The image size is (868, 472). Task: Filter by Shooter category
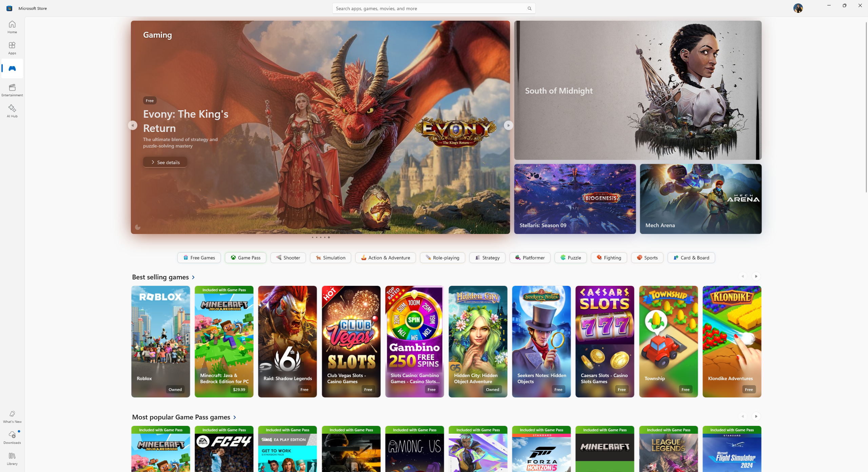pos(288,258)
